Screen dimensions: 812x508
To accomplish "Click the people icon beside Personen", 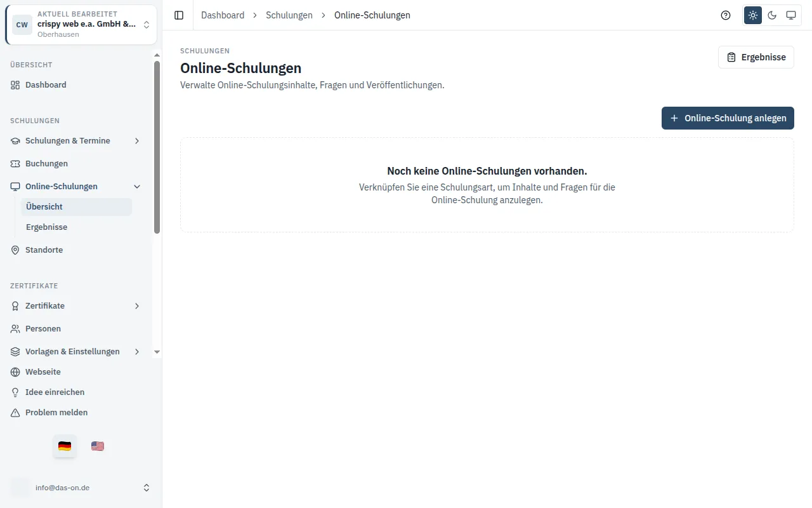I will 15,329.
